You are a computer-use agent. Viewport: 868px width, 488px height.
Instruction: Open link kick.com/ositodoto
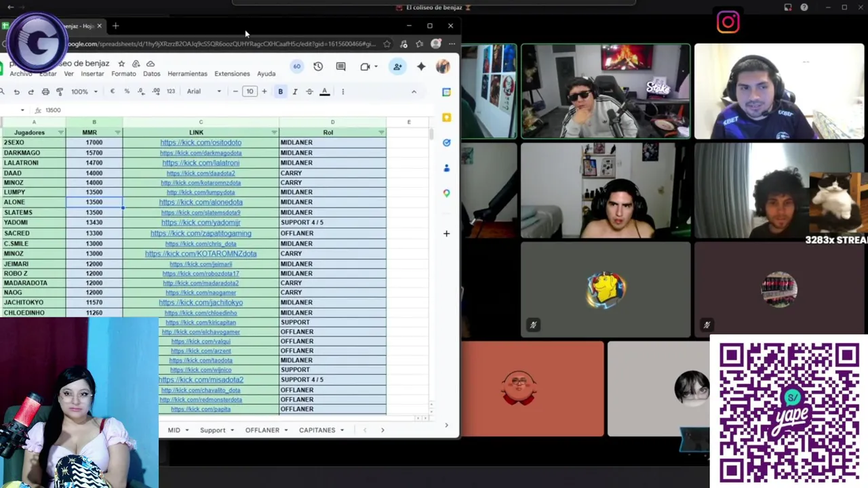(x=201, y=142)
